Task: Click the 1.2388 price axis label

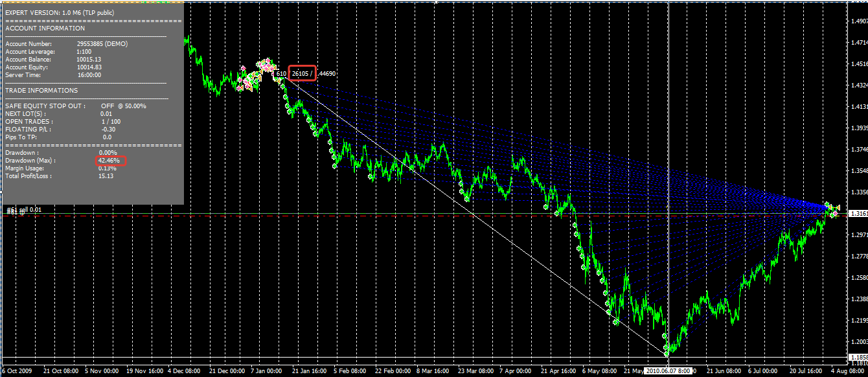Action: click(858, 299)
